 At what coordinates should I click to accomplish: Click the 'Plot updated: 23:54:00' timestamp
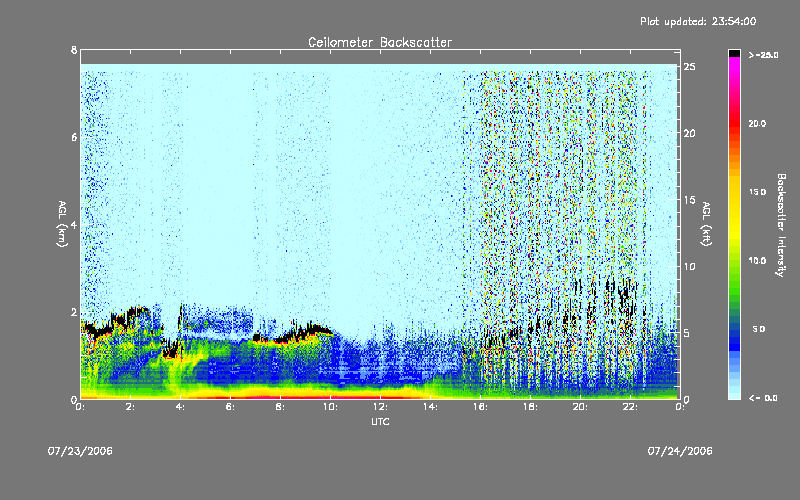click(x=698, y=21)
